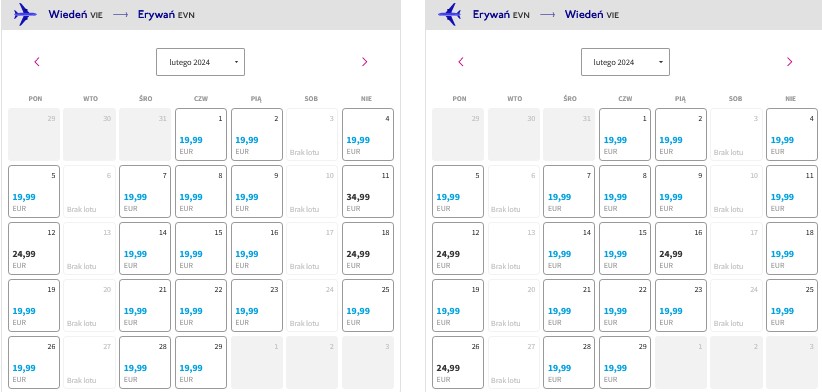
Task: Open the lutego 2024 dropdown on the return calendar
Action: (625, 62)
